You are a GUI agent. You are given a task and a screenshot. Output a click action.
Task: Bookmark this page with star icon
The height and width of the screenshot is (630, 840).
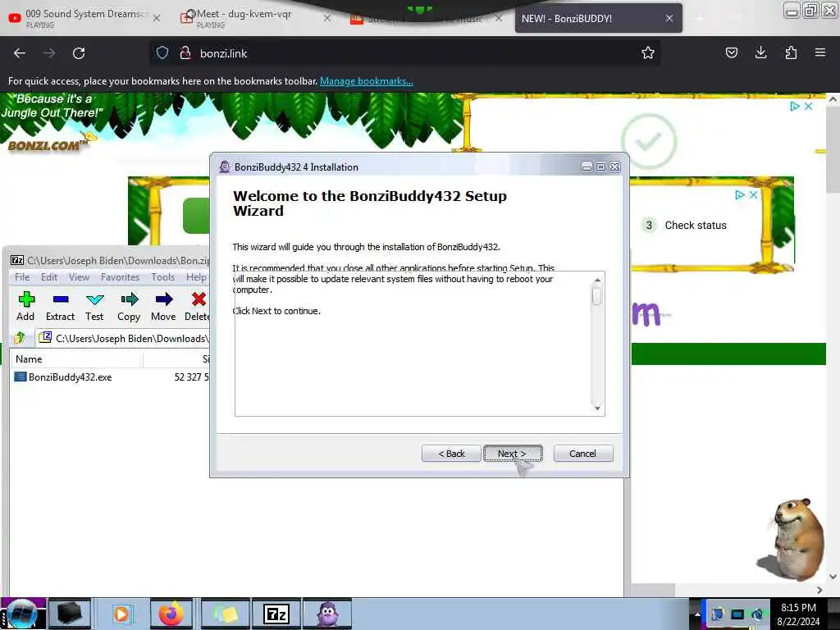(648, 52)
